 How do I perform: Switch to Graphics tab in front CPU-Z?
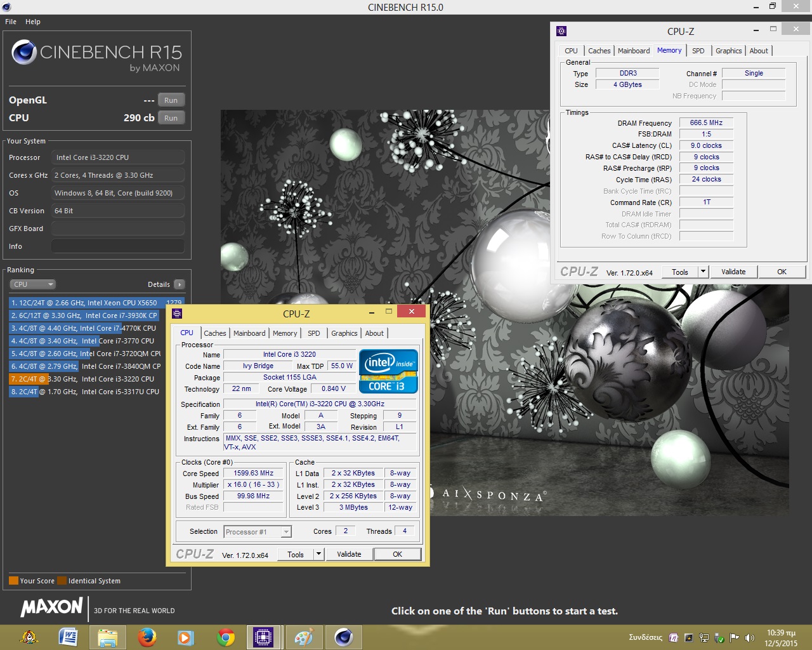[x=344, y=333]
